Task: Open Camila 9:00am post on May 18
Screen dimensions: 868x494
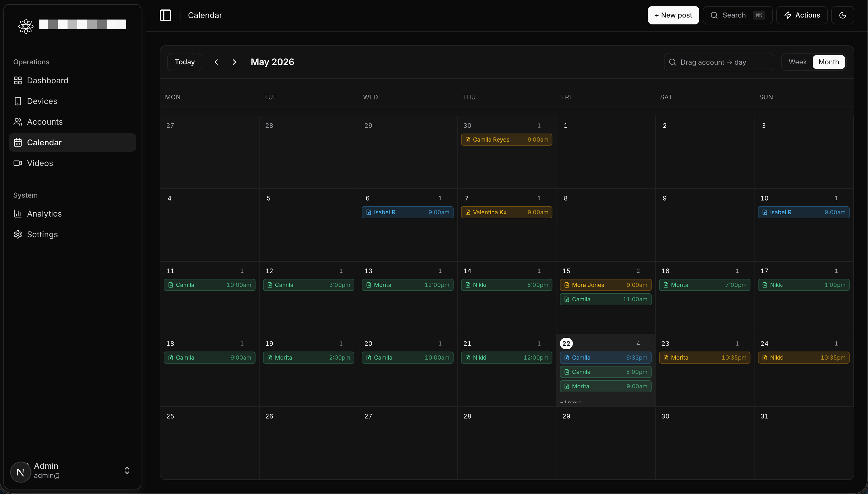Action: [x=210, y=358]
